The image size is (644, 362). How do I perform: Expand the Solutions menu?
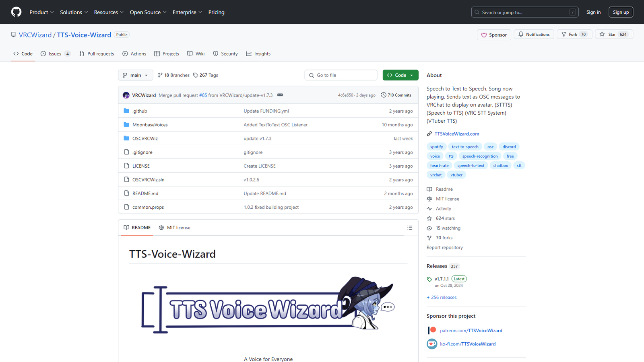click(74, 12)
